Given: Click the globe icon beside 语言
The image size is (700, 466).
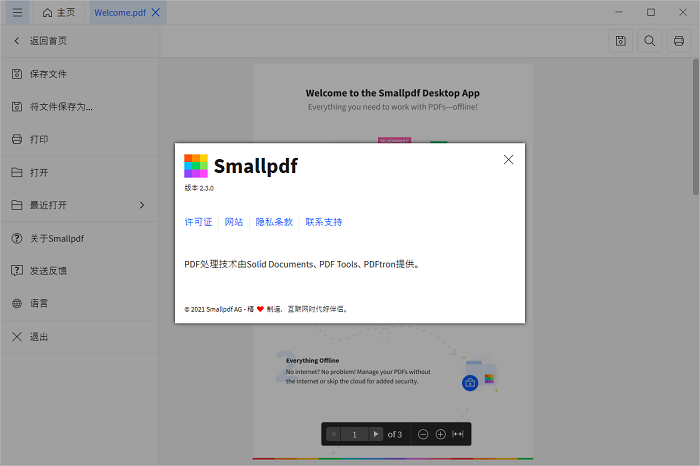Looking at the screenshot, I should point(17,304).
